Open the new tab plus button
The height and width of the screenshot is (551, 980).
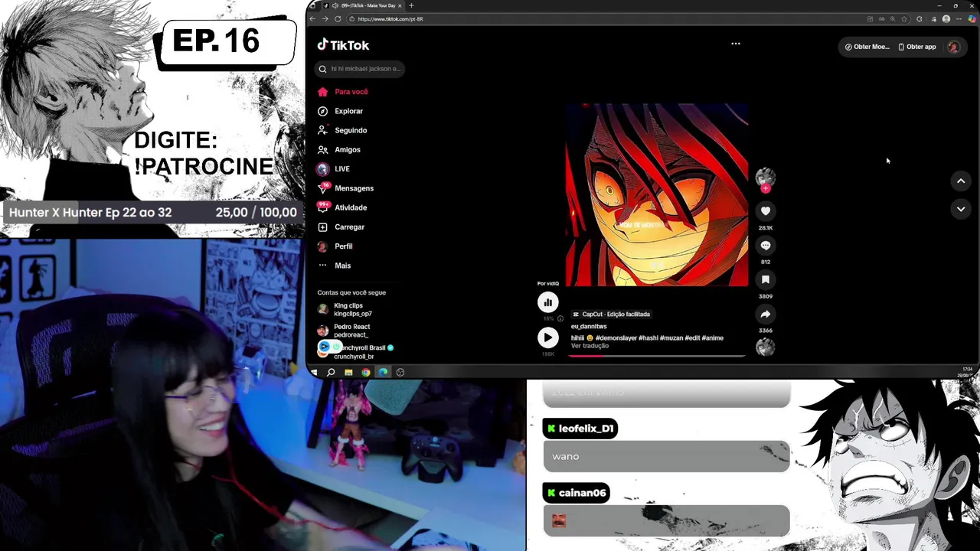pos(411,5)
